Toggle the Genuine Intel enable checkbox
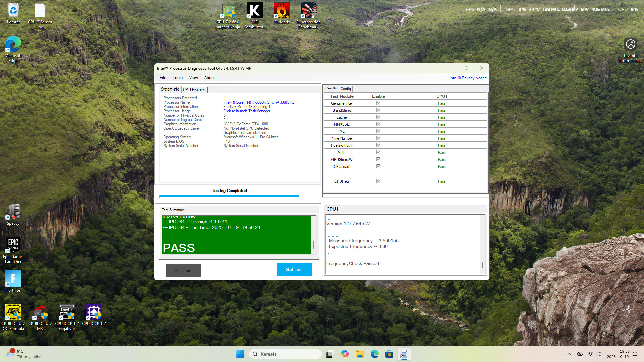Viewport: 644px width, 362px height. pos(378,103)
